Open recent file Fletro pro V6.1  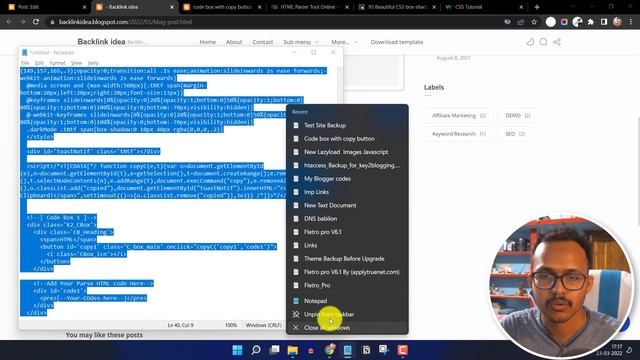[x=347, y=232]
